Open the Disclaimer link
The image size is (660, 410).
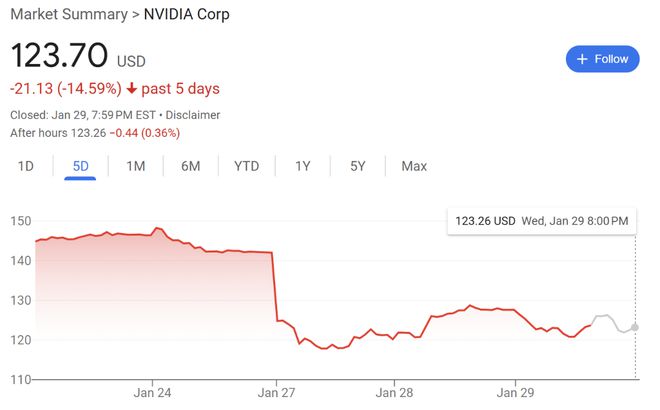193,115
